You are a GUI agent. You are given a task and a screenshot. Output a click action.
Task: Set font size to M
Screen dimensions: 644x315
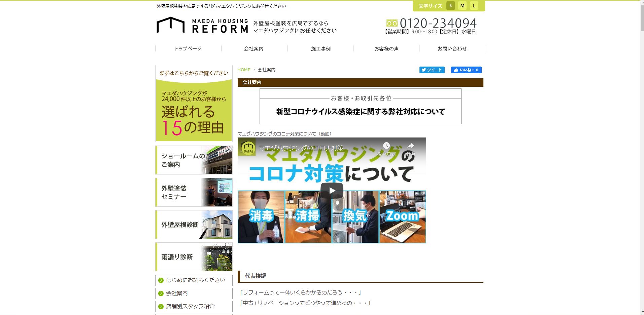pyautogui.click(x=462, y=6)
